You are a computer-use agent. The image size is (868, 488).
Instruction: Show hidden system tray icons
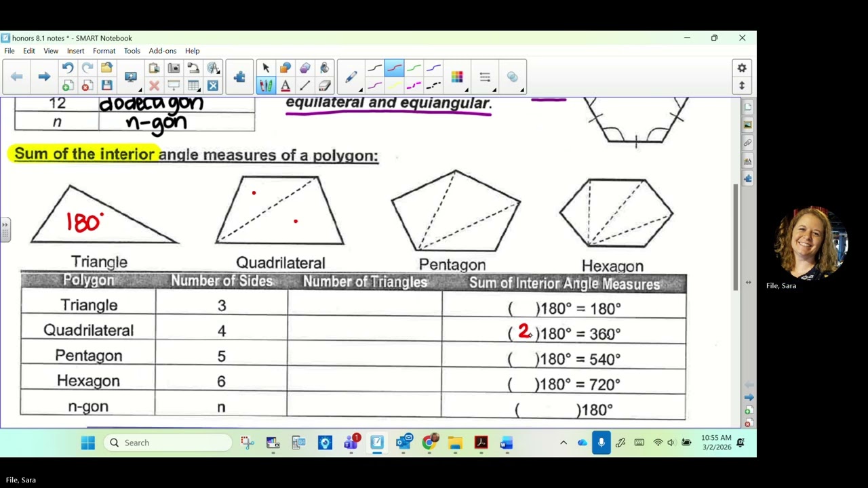pyautogui.click(x=563, y=443)
